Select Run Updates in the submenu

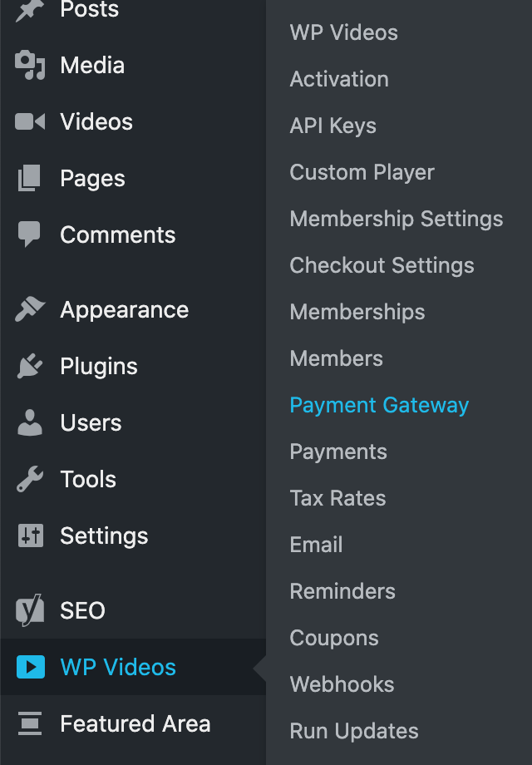[354, 731]
